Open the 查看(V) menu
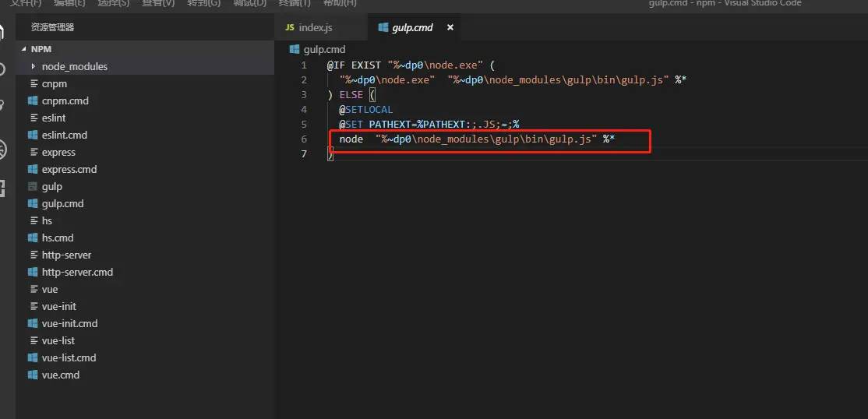868x419 pixels. pos(157,3)
